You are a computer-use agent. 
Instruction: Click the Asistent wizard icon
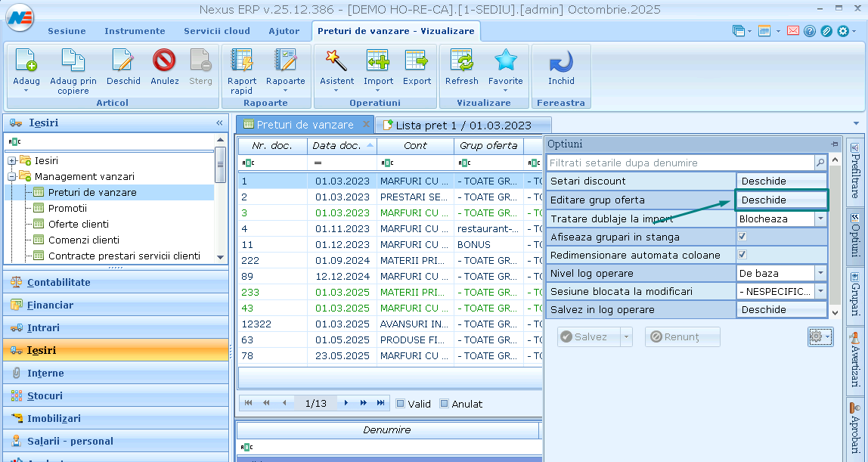pyautogui.click(x=336, y=61)
